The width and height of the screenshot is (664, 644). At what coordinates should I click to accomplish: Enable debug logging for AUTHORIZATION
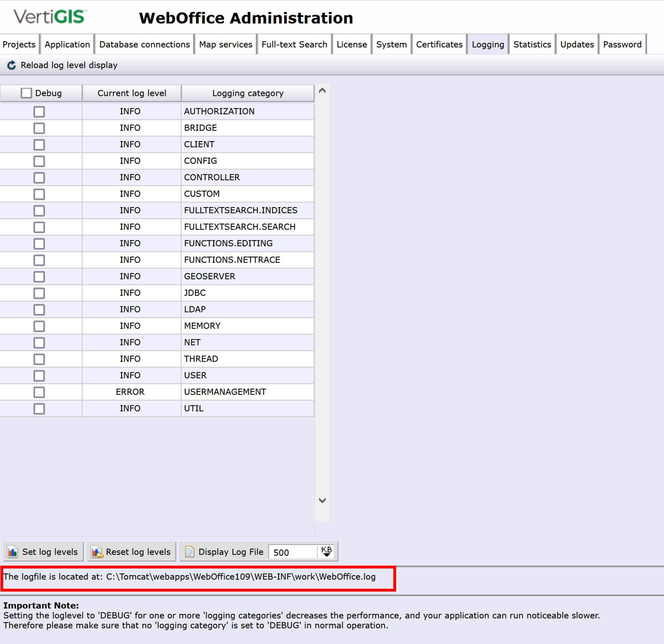click(39, 111)
